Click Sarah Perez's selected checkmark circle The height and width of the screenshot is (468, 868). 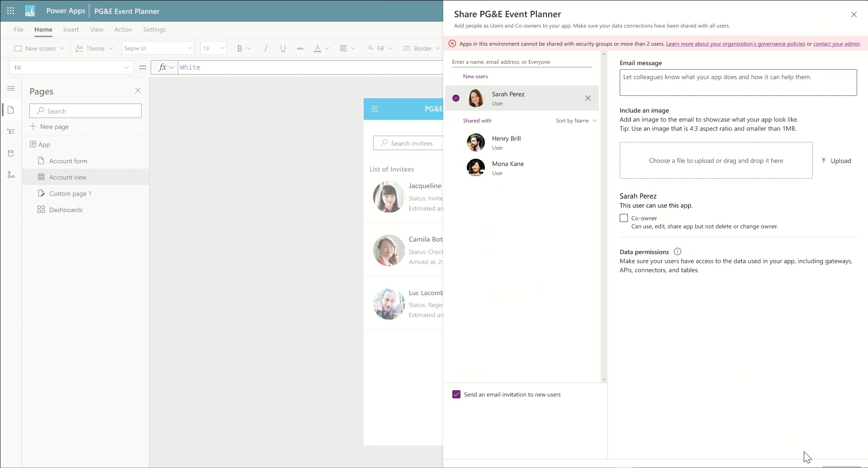pyautogui.click(x=456, y=98)
